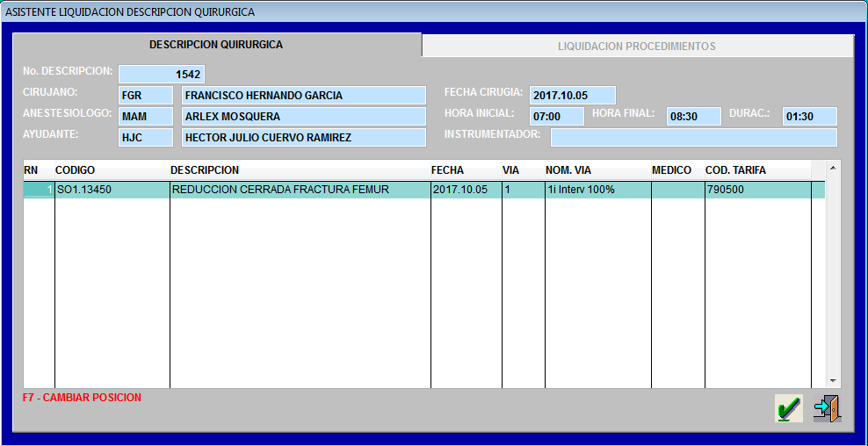This screenshot has width=868, height=446.
Task: Switch to LIQUIDACION PROCEDIMIENTOS tab
Action: pos(637,46)
